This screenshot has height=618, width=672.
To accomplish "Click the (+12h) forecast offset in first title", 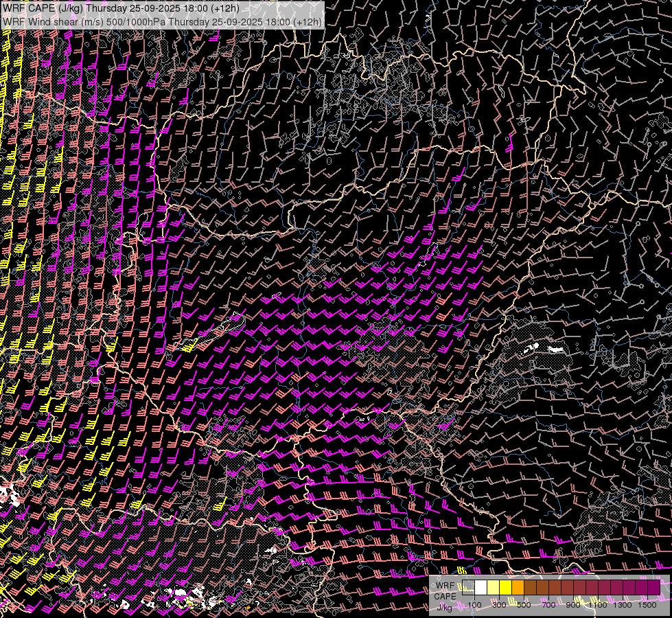I will (225, 8).
